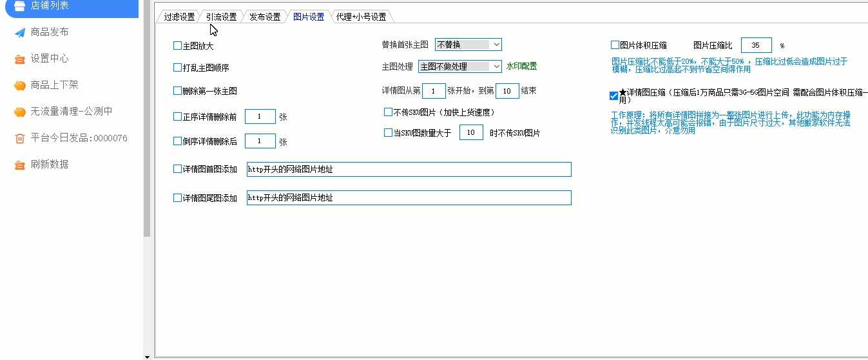Click the 商品发布 paper plane icon
868x360 pixels.
pos(20,32)
